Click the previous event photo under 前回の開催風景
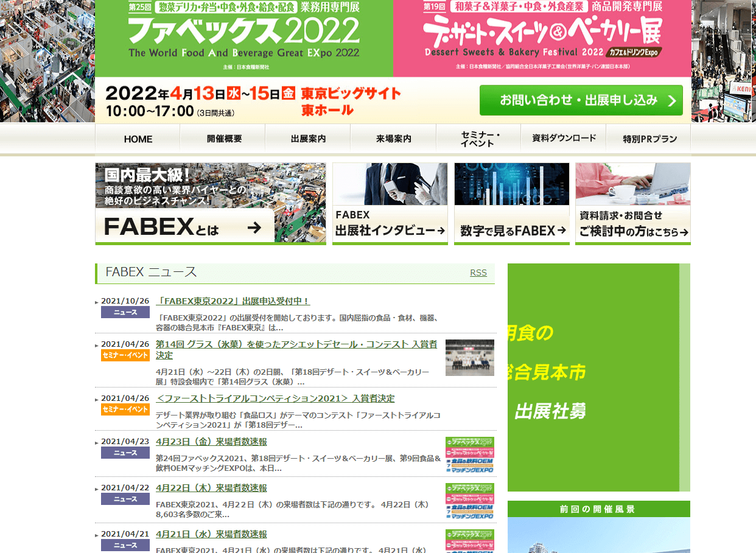Screen dimensions: 756x553 tap(599, 535)
